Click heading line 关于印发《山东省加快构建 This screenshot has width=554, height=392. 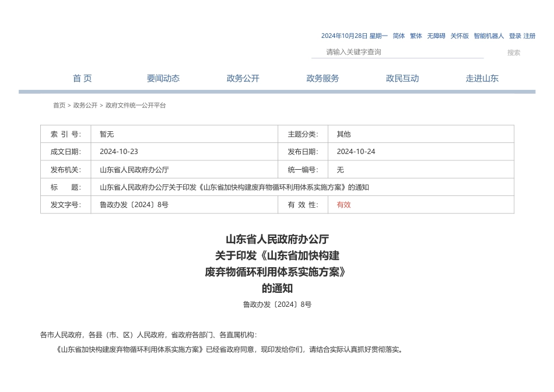278,256
